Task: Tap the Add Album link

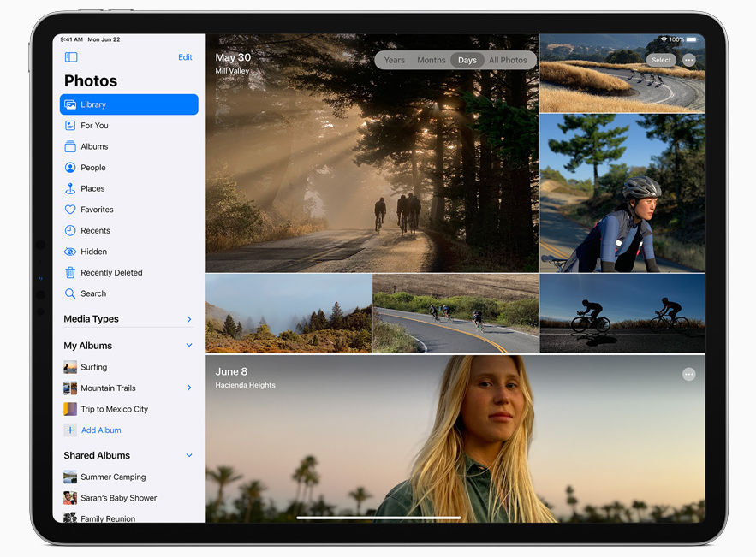Action: [x=101, y=430]
